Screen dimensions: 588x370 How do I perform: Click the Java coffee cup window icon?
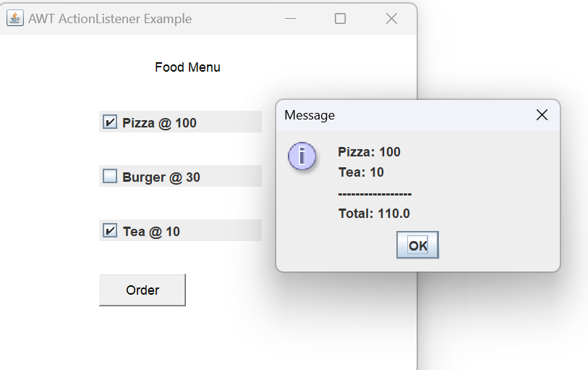click(14, 18)
